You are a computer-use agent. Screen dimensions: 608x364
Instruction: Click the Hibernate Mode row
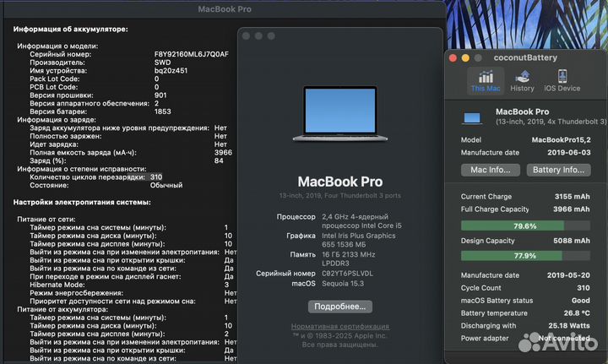point(129,285)
